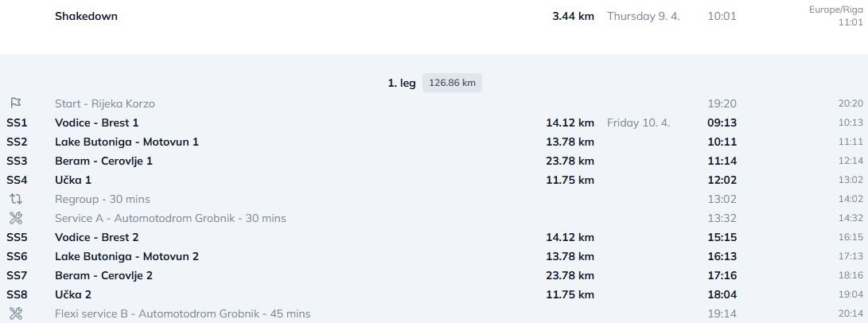The height and width of the screenshot is (323, 868).
Task: Open the Učka 1 stage
Action: pyautogui.click(x=73, y=180)
